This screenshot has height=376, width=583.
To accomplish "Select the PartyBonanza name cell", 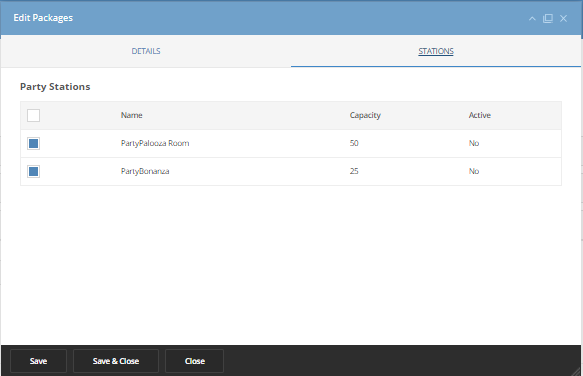I will pyautogui.click(x=145, y=171).
